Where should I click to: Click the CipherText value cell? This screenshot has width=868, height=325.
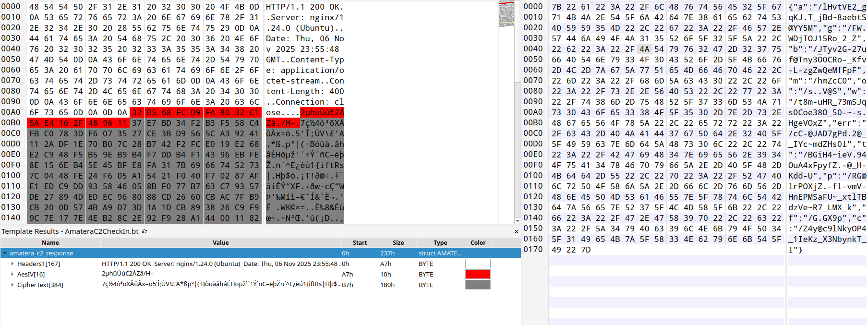pyautogui.click(x=220, y=285)
